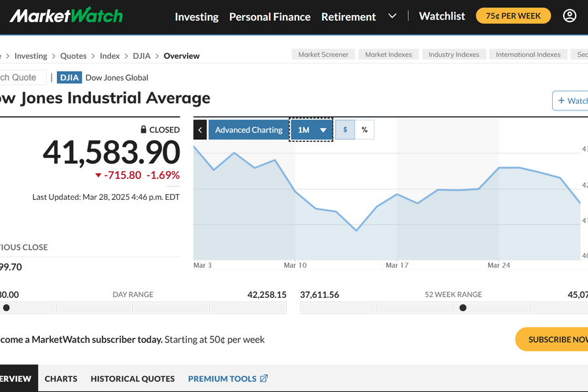Switch to the Charts tab
The image size is (588, 392).
[61, 378]
